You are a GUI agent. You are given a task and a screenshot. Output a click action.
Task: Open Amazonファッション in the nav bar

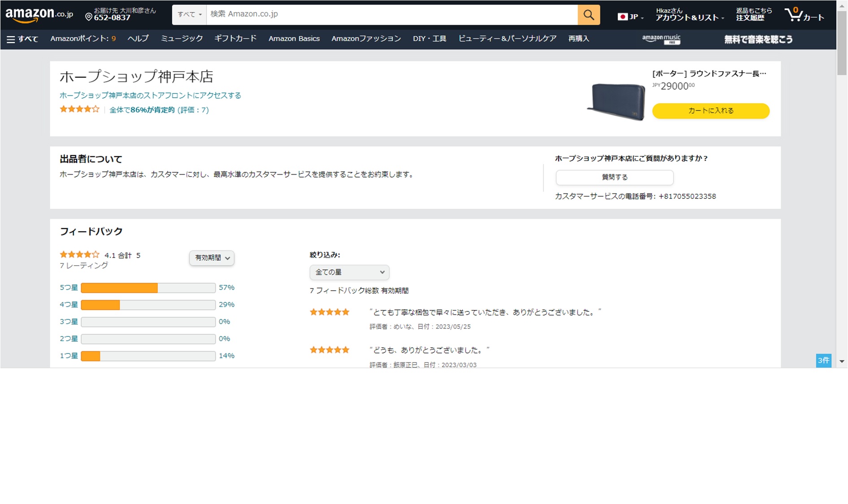[366, 39]
